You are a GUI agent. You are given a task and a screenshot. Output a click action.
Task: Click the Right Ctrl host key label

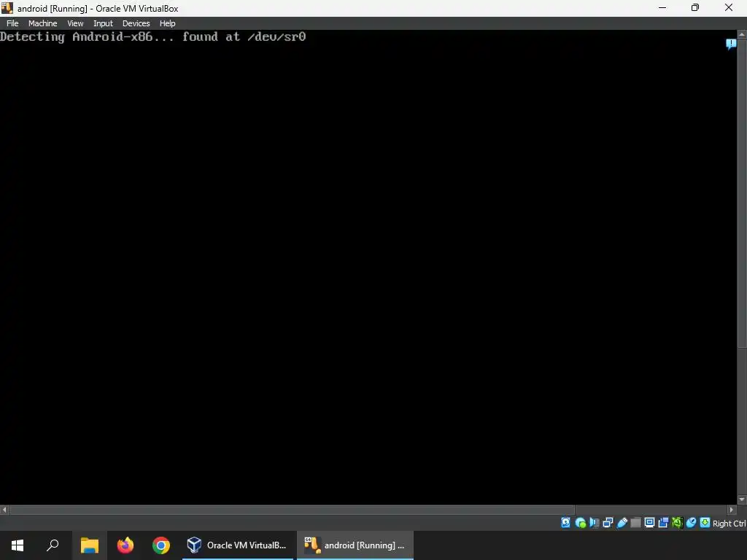point(729,524)
